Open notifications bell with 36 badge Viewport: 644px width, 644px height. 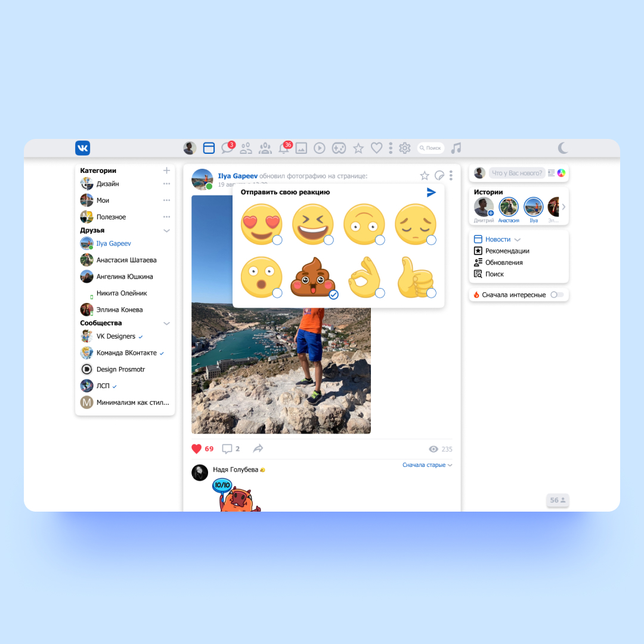click(x=284, y=147)
